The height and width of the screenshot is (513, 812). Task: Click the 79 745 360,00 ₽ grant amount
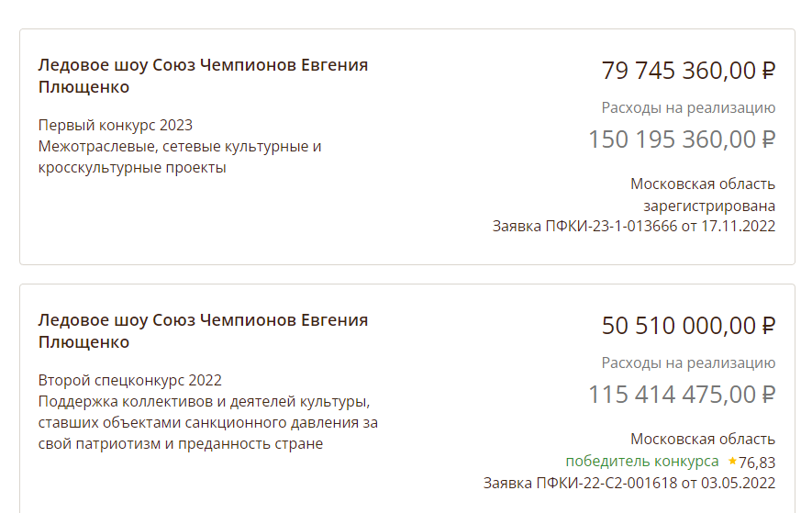688,70
